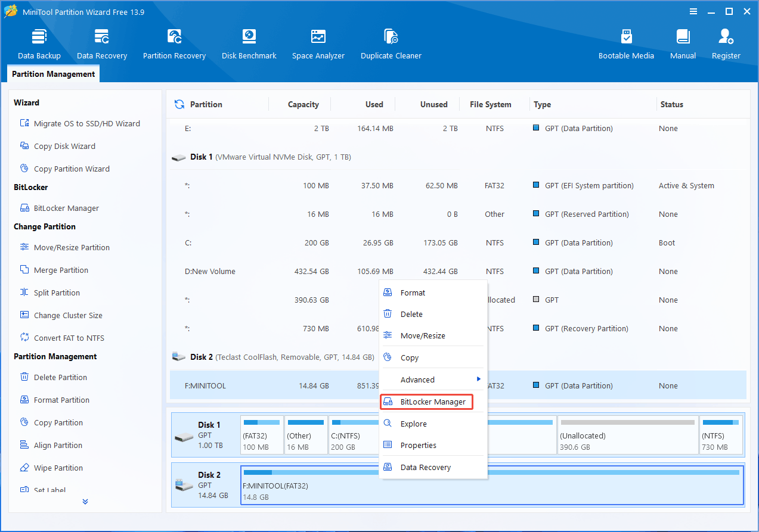Sort by the File System column header

click(x=490, y=104)
